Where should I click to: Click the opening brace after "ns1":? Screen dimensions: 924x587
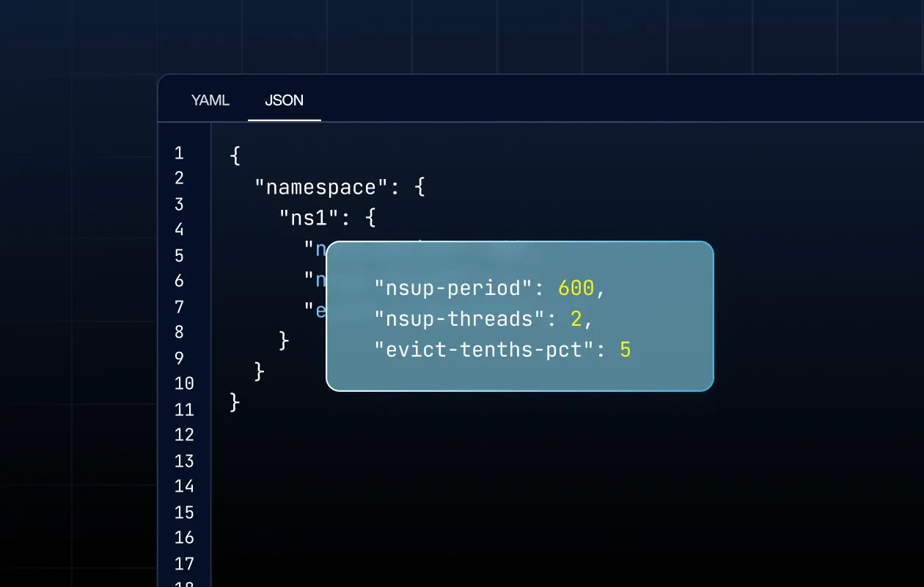pos(370,218)
